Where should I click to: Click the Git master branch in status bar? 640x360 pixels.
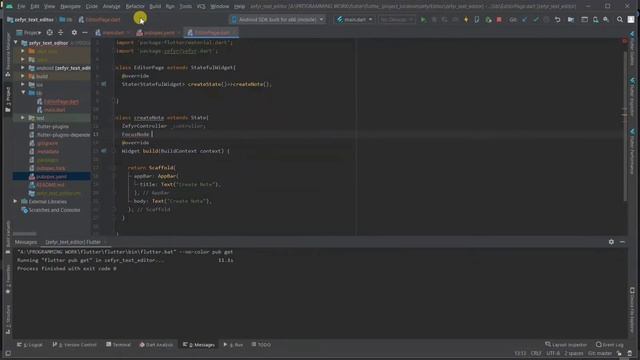[x=600, y=353]
